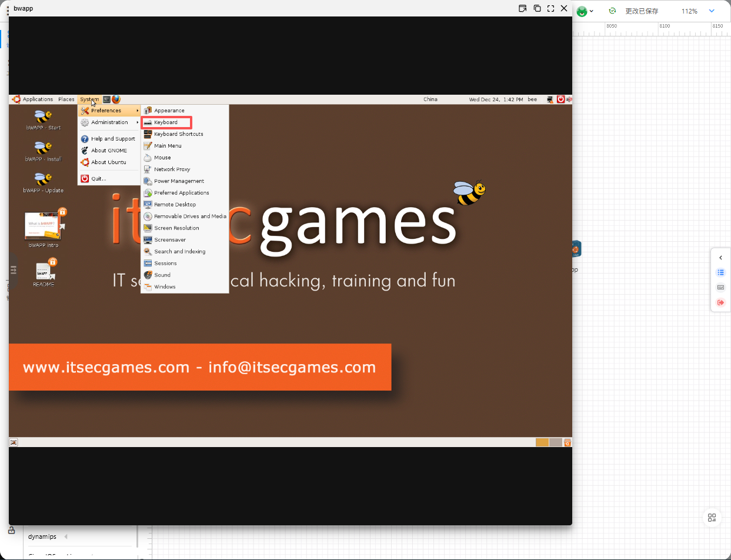This screenshot has width=731, height=560.
Task: Open Appearance preferences
Action: [184, 111]
